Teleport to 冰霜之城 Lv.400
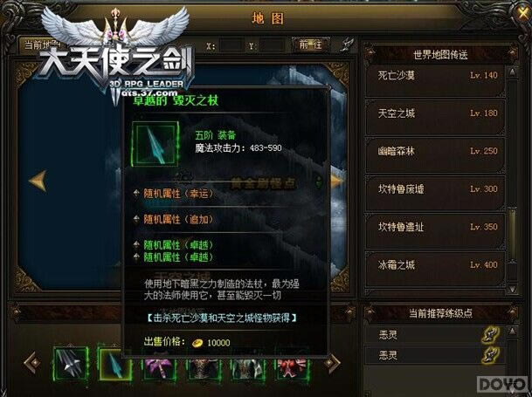The image size is (532, 397). pos(436,270)
